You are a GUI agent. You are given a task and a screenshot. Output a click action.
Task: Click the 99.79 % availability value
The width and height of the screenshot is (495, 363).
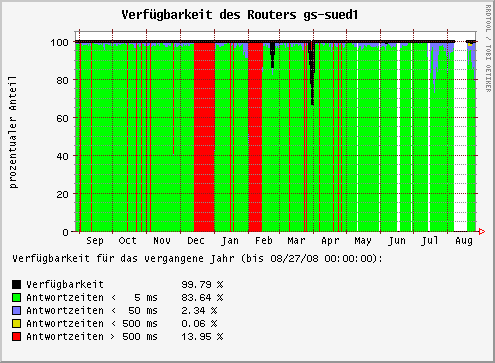[202, 285]
